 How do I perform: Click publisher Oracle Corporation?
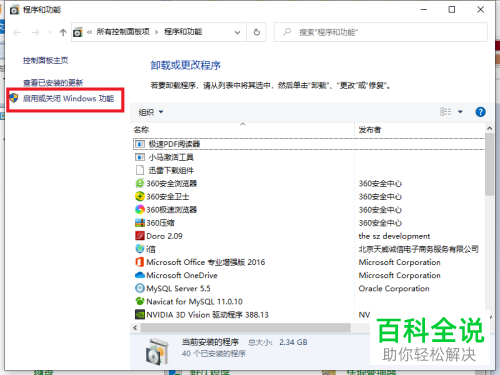point(394,288)
